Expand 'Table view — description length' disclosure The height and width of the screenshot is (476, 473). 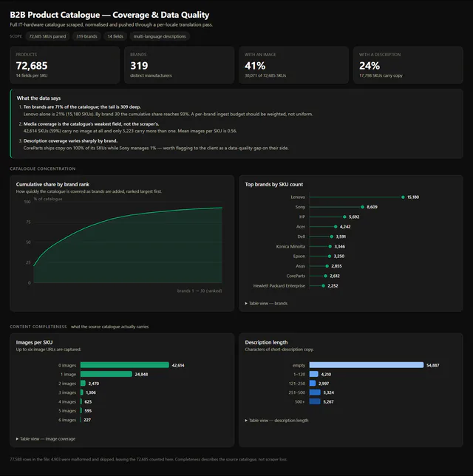(x=276, y=421)
